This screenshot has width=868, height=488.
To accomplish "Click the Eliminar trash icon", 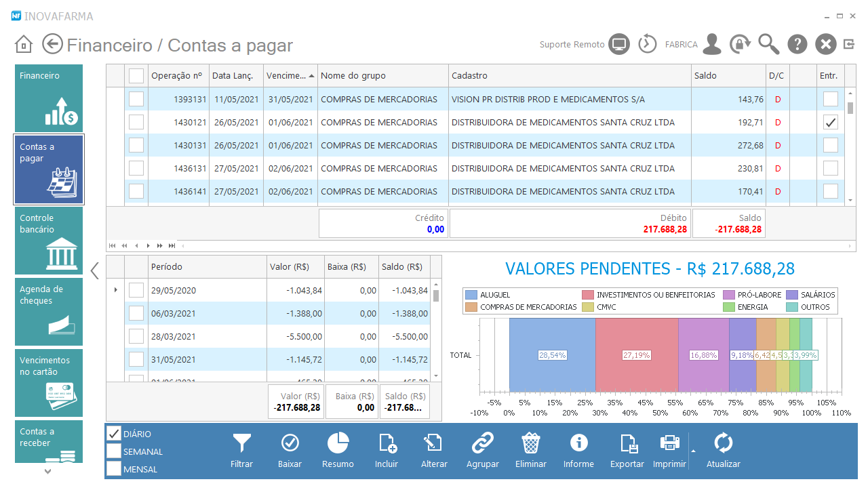I will (530, 444).
